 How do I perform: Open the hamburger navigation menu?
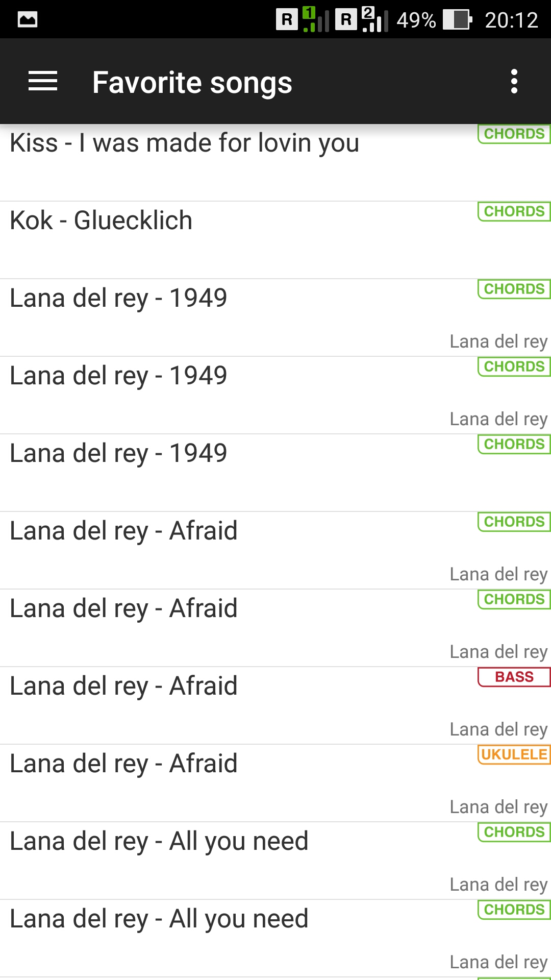[43, 82]
